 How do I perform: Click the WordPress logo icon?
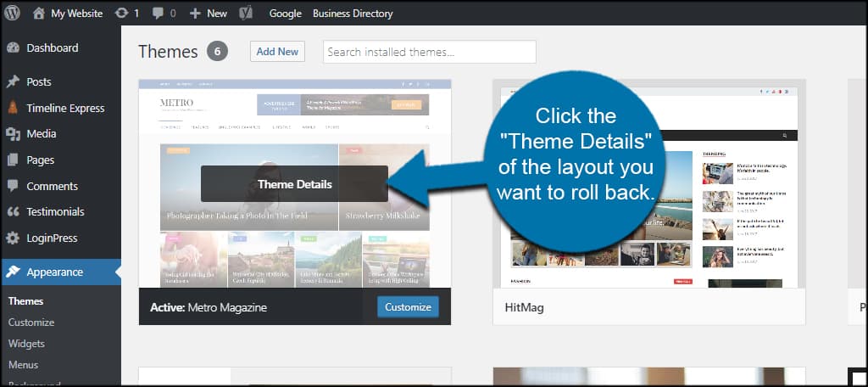[12, 13]
